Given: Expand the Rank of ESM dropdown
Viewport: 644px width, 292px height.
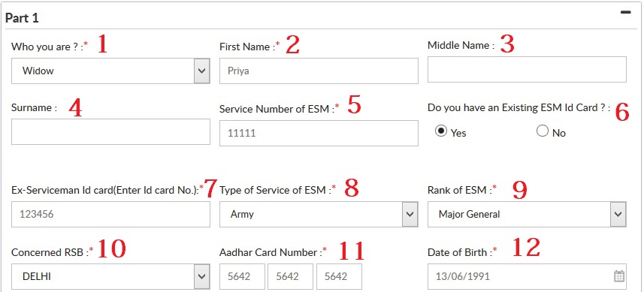Looking at the screenshot, I should click(527, 214).
